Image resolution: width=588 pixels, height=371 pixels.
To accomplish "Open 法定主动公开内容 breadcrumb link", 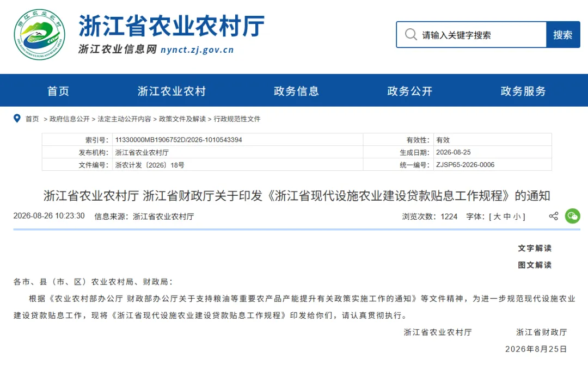I will [x=124, y=119].
